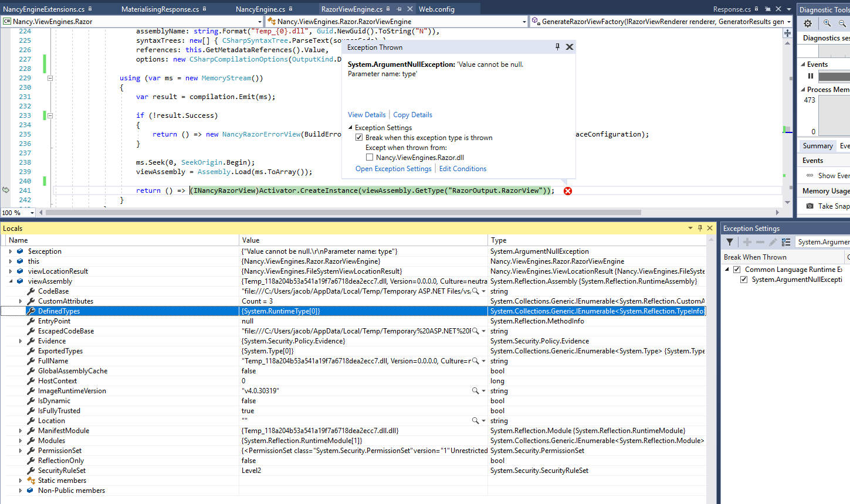This screenshot has width=850, height=504.
Task: Open string visualizer for FullName value
Action: pyautogui.click(x=476, y=361)
